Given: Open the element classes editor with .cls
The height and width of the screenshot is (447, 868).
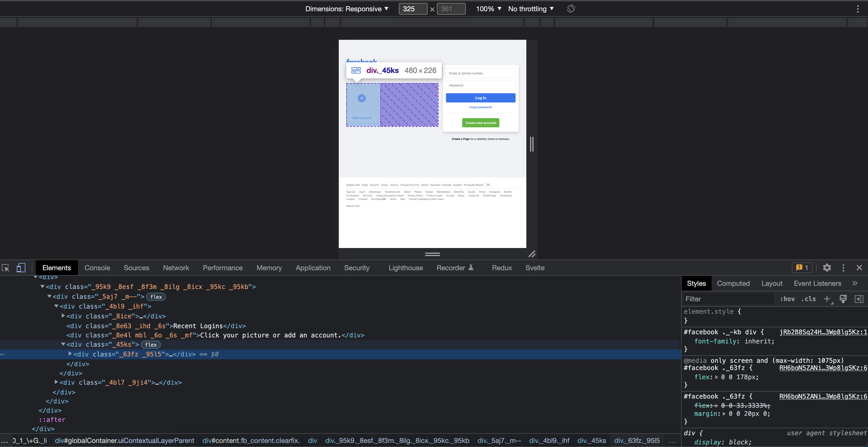Looking at the screenshot, I should (x=809, y=299).
